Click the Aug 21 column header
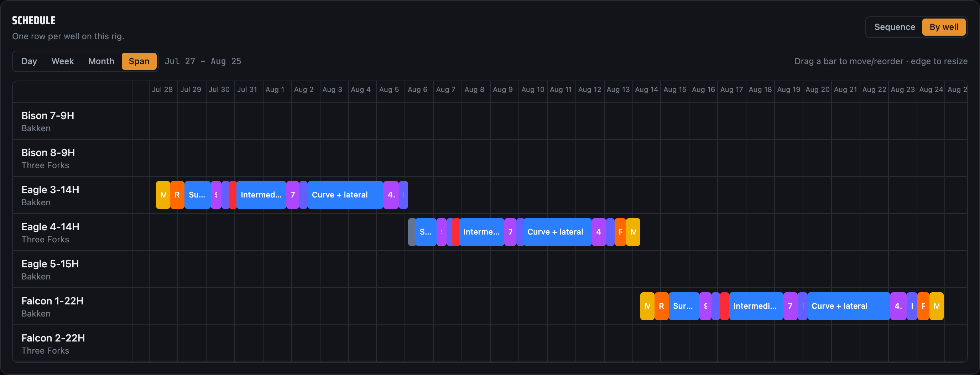980x375 pixels. [845, 90]
